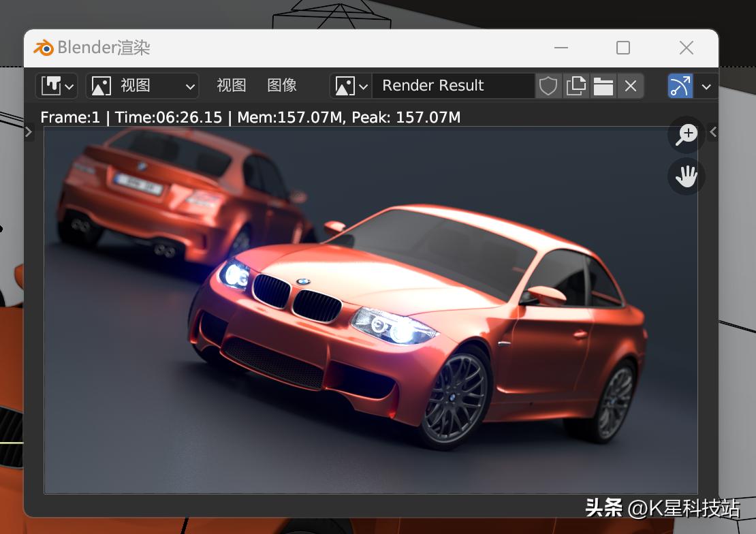Viewport: 756px width, 534px height.
Task: Expand the right sidebar region arrow
Action: (x=713, y=131)
